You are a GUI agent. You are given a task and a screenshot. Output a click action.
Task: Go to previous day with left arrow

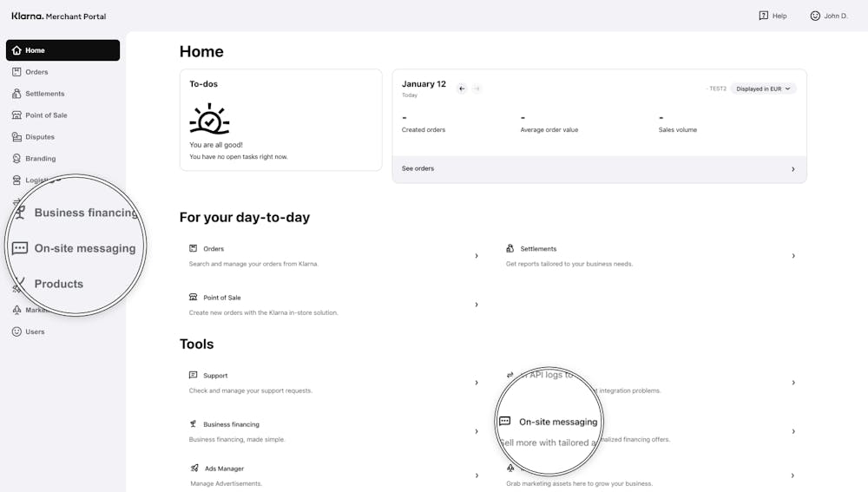pos(462,89)
